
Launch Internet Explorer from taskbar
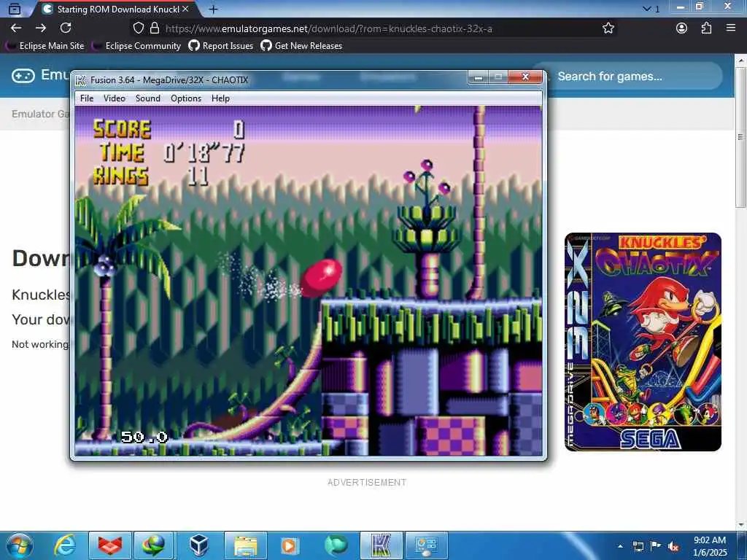point(64,545)
